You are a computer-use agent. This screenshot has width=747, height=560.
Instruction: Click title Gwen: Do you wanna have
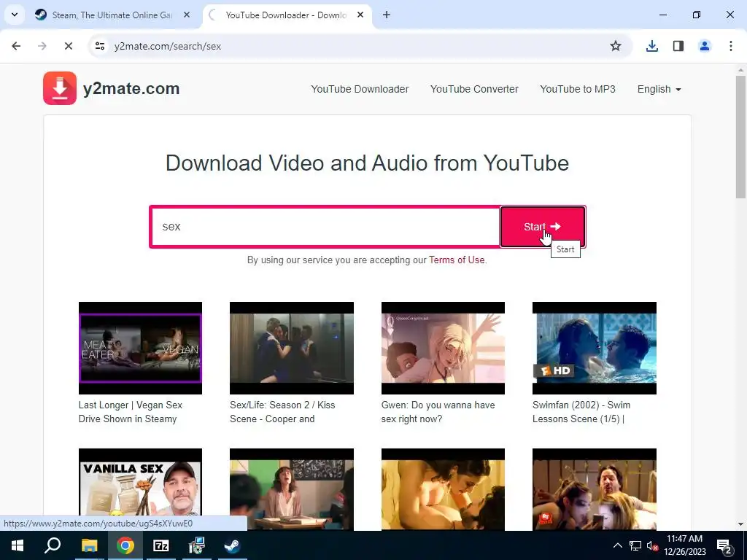[438, 412]
